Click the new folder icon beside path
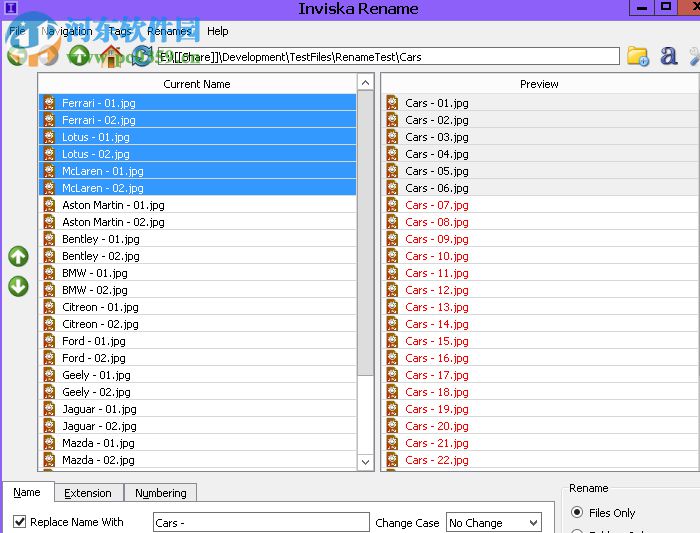The height and width of the screenshot is (533, 700). (x=638, y=56)
